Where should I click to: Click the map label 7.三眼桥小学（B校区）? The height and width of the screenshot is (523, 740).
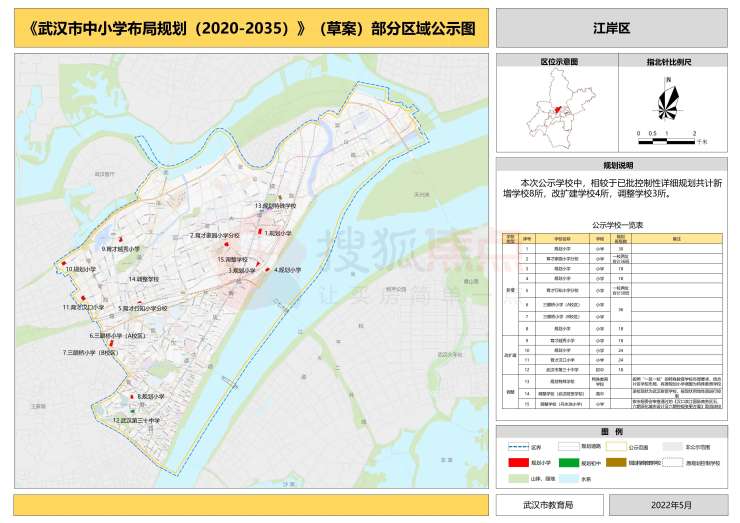91,353
